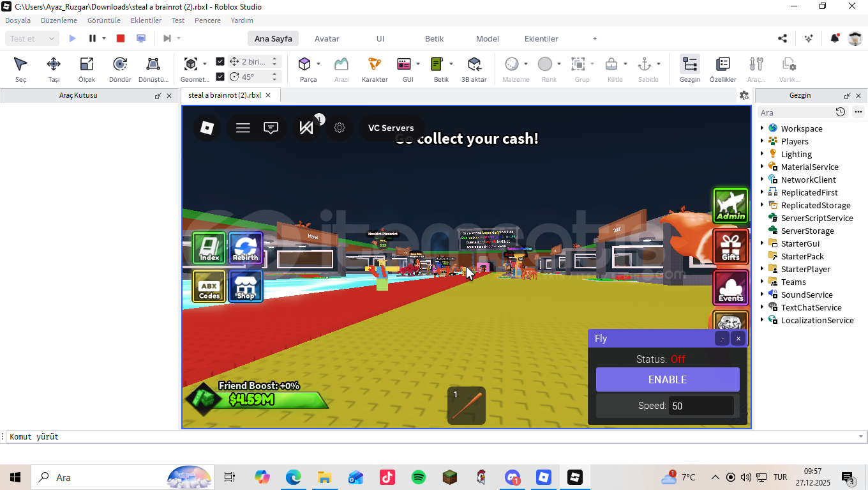Viewport: 868px width, 490px height.
Task: Expand the Workspace tree node
Action: pyautogui.click(x=762, y=128)
